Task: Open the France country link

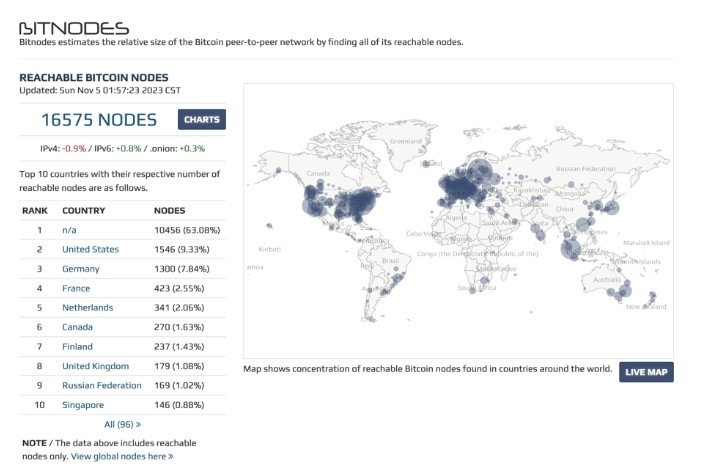Action: coord(76,288)
